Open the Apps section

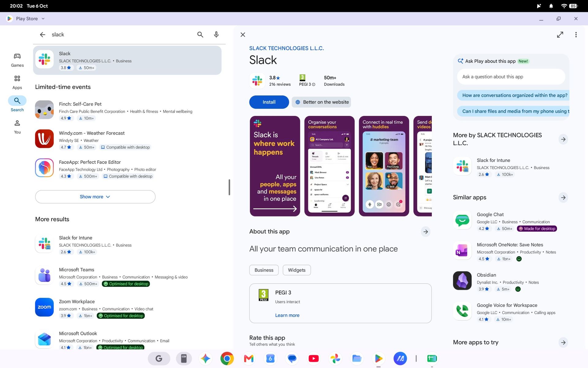click(17, 82)
